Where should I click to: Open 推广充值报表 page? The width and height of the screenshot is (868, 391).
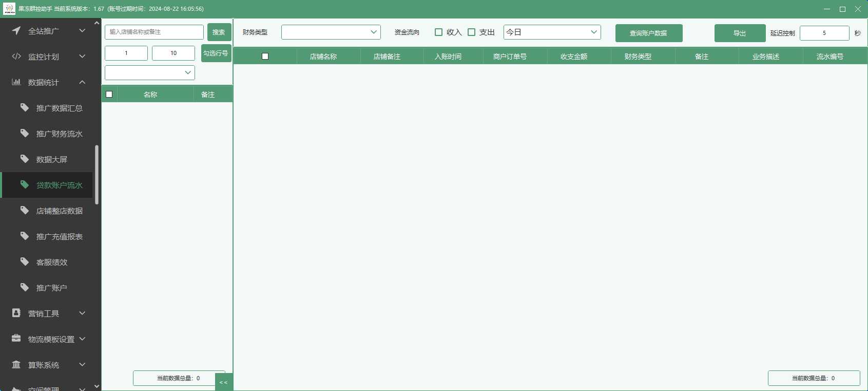point(59,237)
